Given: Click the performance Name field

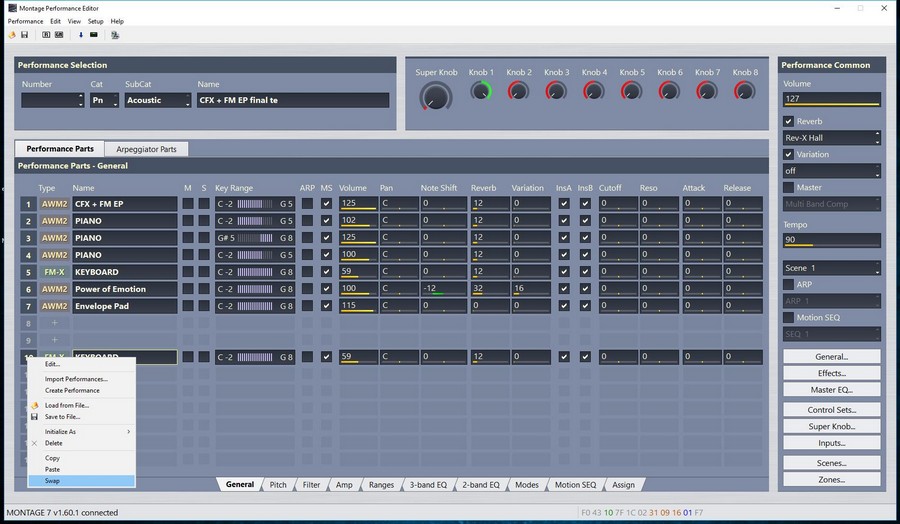Looking at the screenshot, I should (293, 100).
